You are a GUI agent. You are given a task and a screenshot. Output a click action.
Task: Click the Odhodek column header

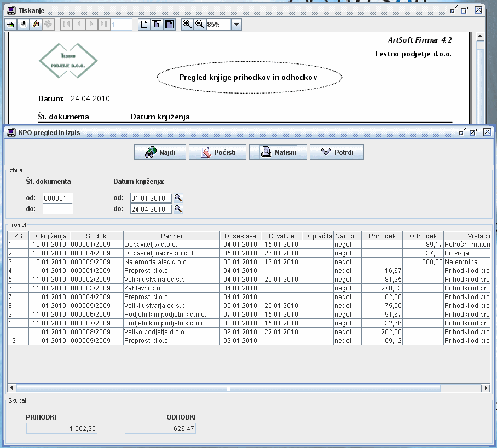click(423, 236)
